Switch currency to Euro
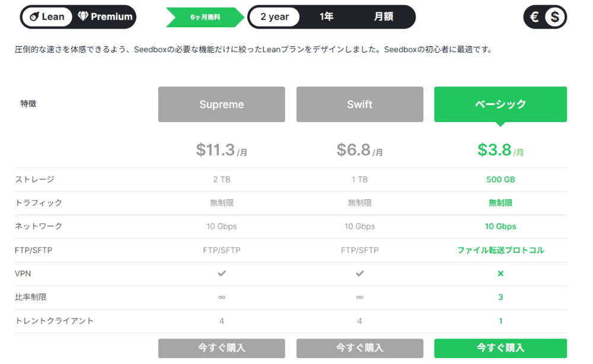 pos(534,17)
